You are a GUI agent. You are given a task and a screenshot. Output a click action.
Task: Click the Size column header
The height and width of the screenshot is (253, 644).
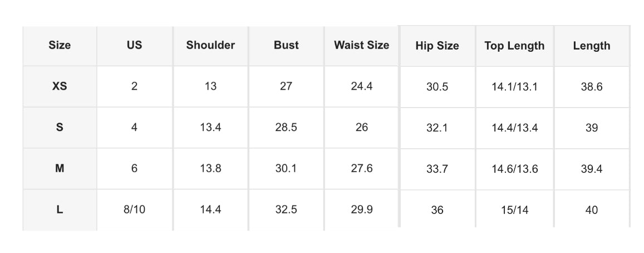[x=60, y=46]
